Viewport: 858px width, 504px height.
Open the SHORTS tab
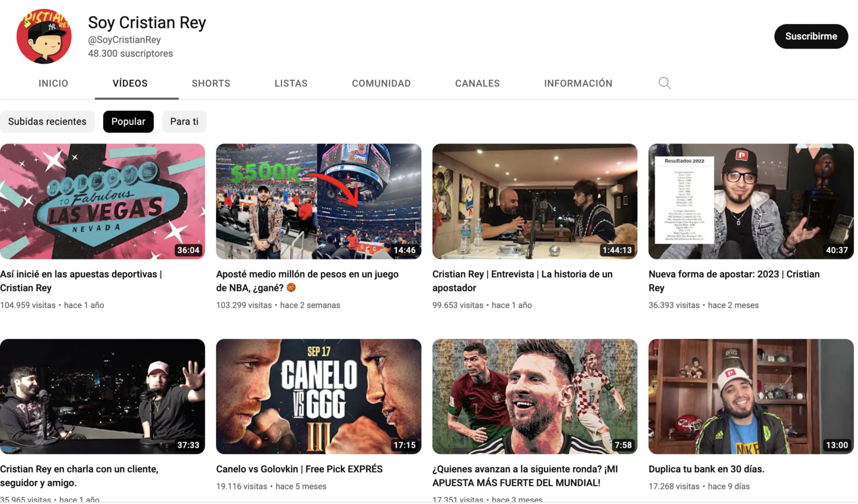tap(211, 83)
